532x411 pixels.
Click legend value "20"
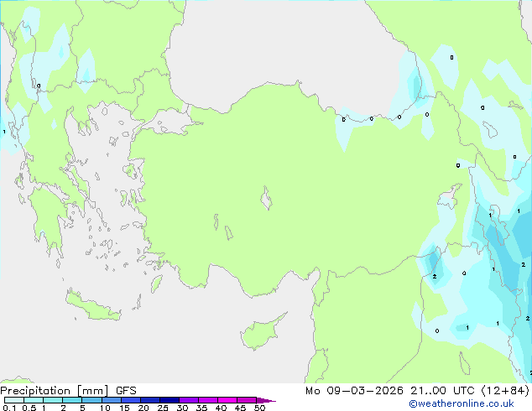point(143,408)
